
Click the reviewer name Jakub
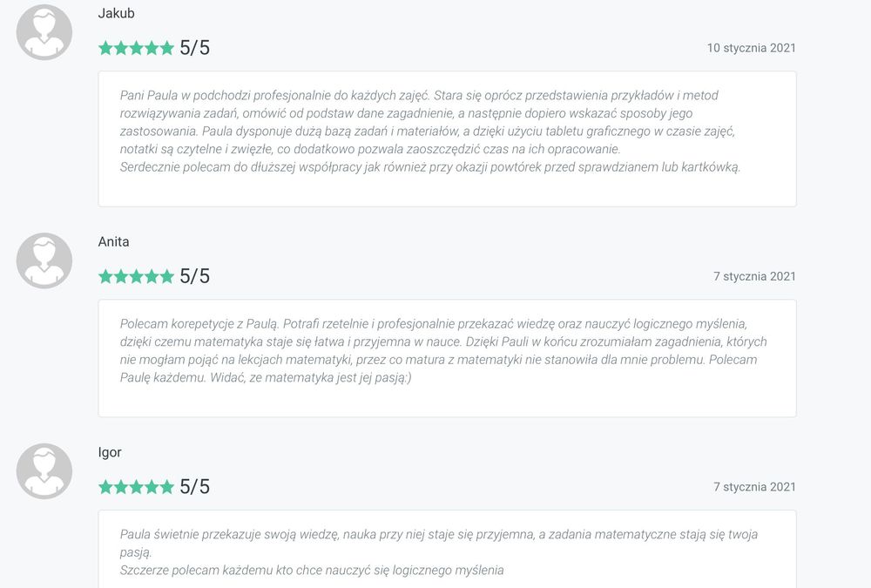[116, 13]
